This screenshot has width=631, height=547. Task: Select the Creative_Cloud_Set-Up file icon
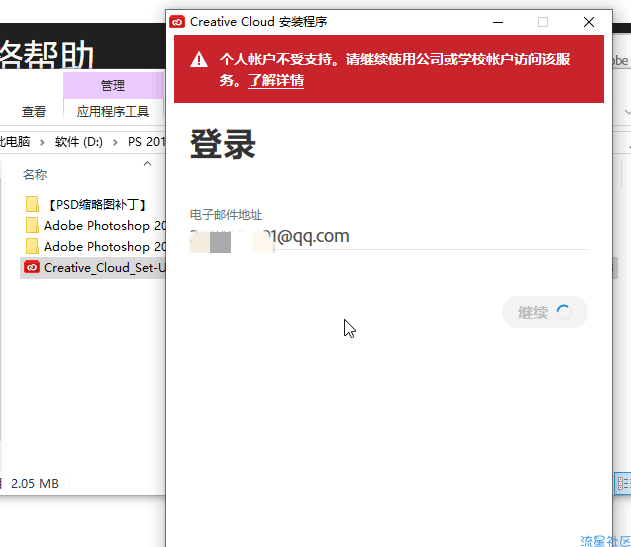point(32,267)
